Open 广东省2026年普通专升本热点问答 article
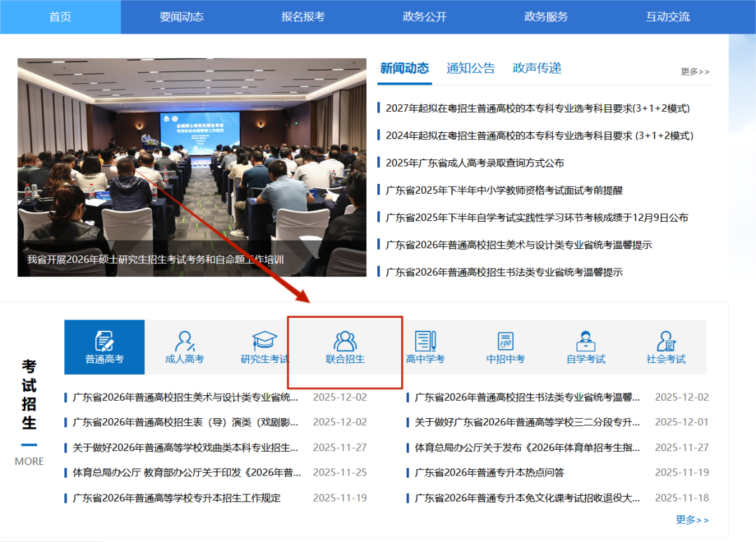 [489, 473]
